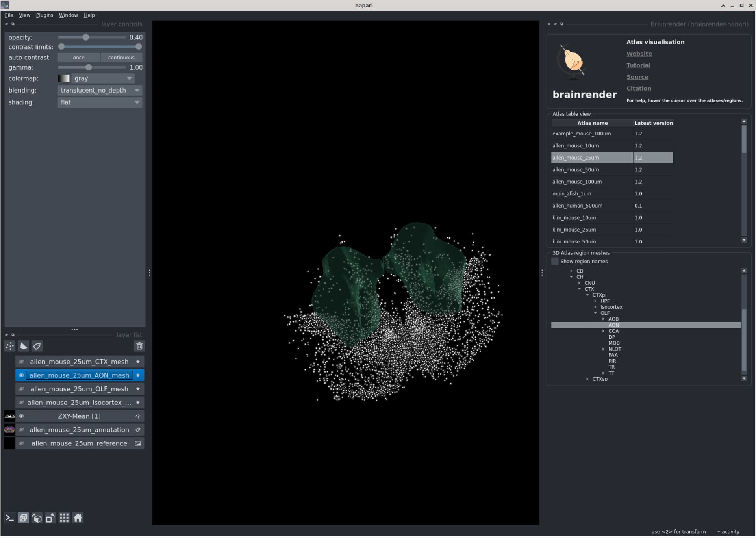Open the View menu
The height and width of the screenshot is (538, 756).
pyautogui.click(x=24, y=15)
